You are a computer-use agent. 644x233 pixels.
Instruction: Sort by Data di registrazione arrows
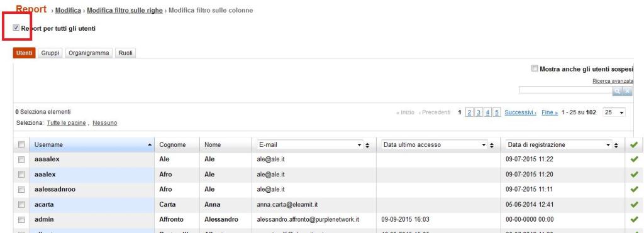[x=616, y=145]
